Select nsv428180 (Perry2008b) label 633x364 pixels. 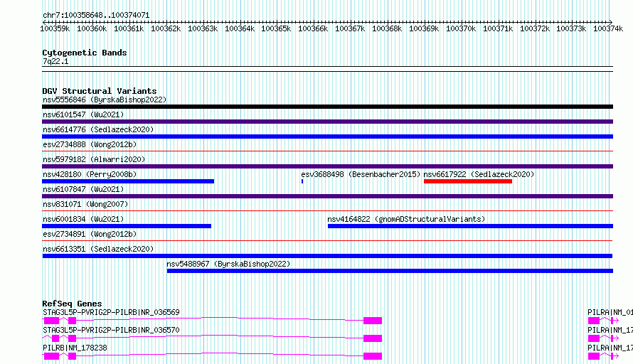pos(90,174)
